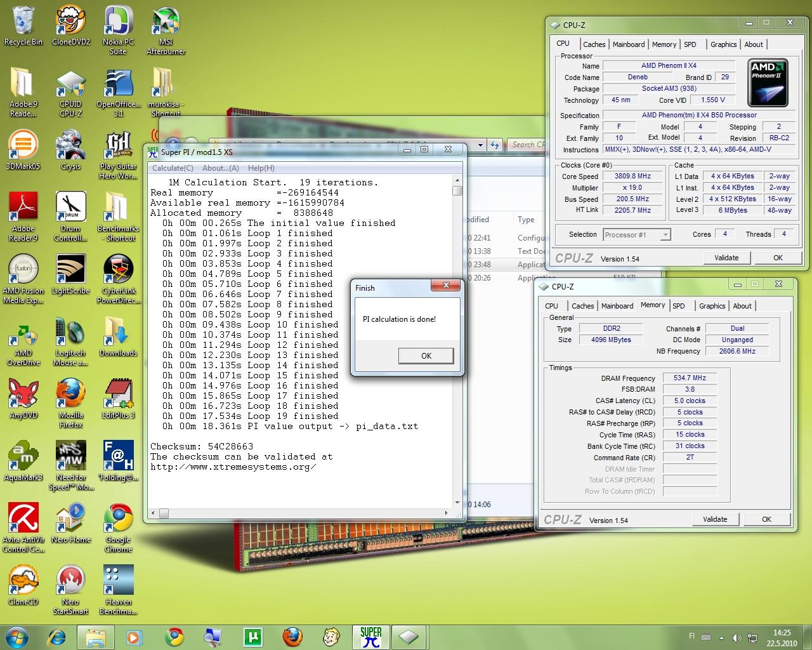The height and width of the screenshot is (650, 812).
Task: Open Avira AntiVir Control Center icon
Action: [x=23, y=528]
